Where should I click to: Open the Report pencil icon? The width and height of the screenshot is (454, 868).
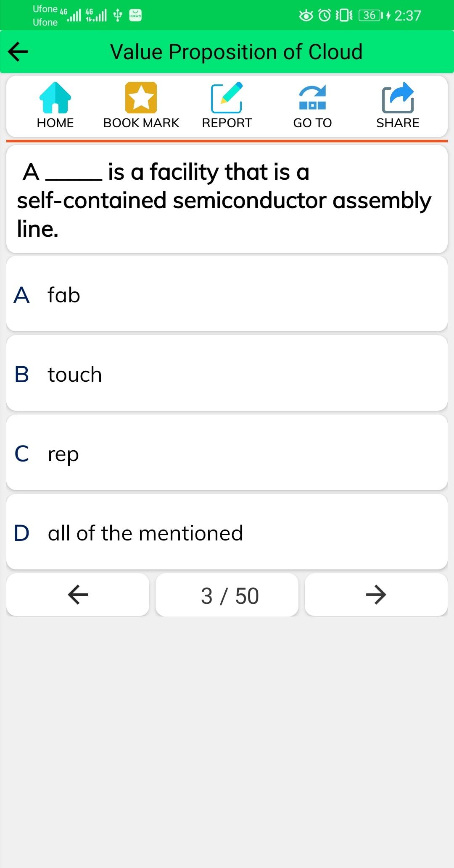[227, 98]
